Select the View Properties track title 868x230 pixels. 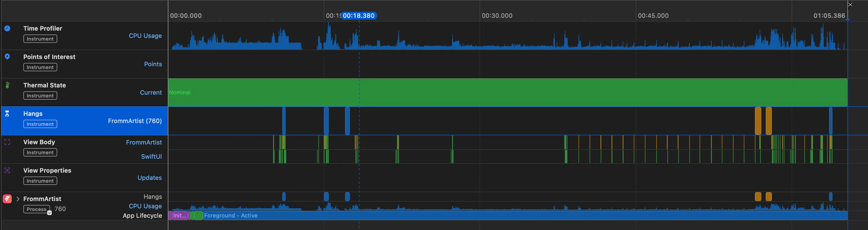(x=47, y=170)
